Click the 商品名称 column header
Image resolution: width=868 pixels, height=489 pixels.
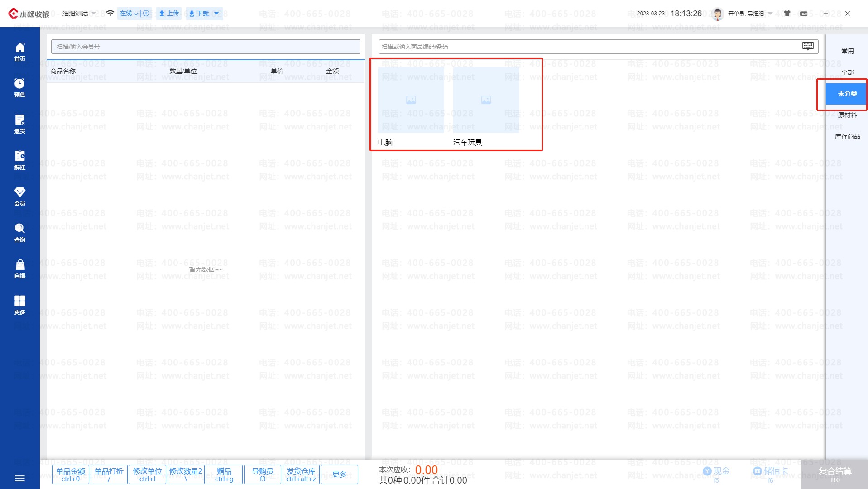coord(63,71)
